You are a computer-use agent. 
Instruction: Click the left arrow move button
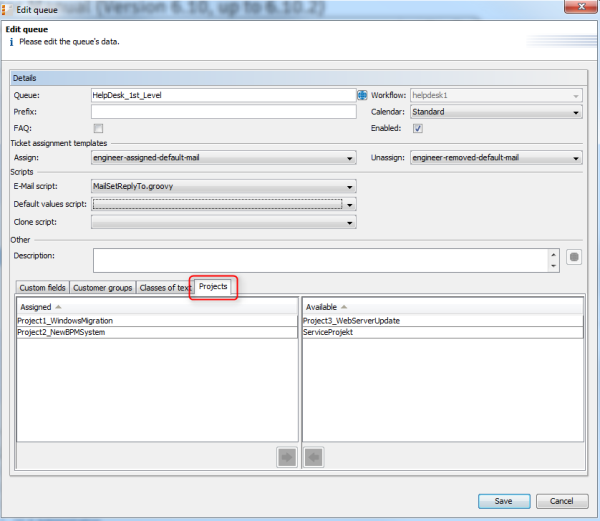point(312,458)
